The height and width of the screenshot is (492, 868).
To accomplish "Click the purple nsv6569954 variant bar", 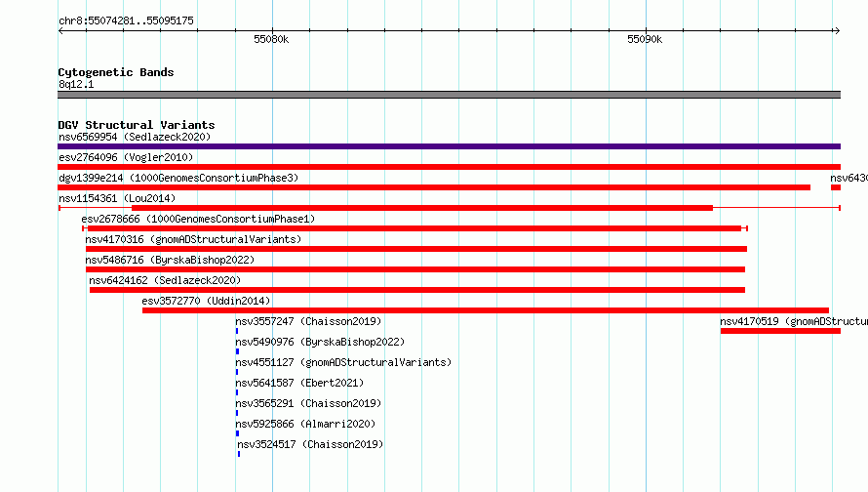I will 449,146.
